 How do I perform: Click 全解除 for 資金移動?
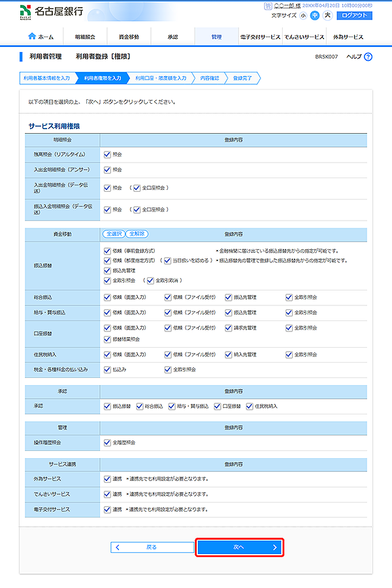pyautogui.click(x=137, y=234)
